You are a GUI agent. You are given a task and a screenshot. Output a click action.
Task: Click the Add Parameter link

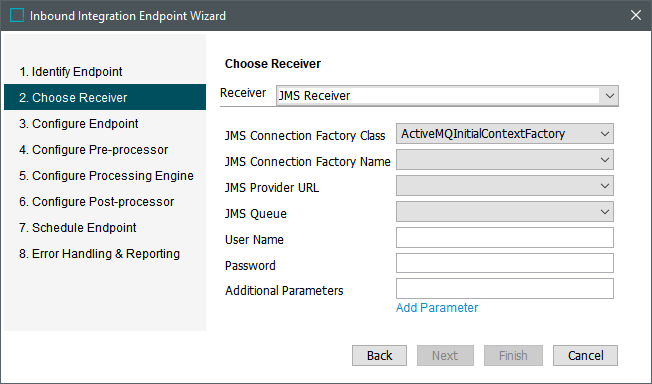(x=437, y=308)
